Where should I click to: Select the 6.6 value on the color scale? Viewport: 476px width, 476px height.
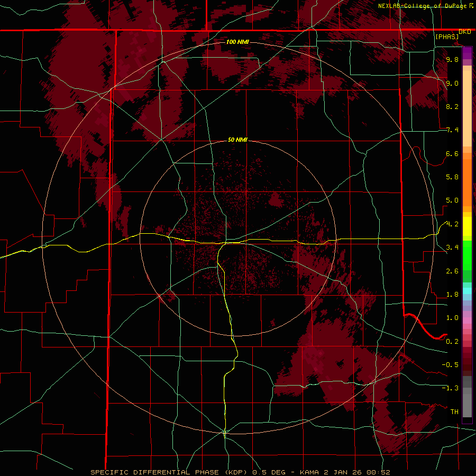[452, 153]
